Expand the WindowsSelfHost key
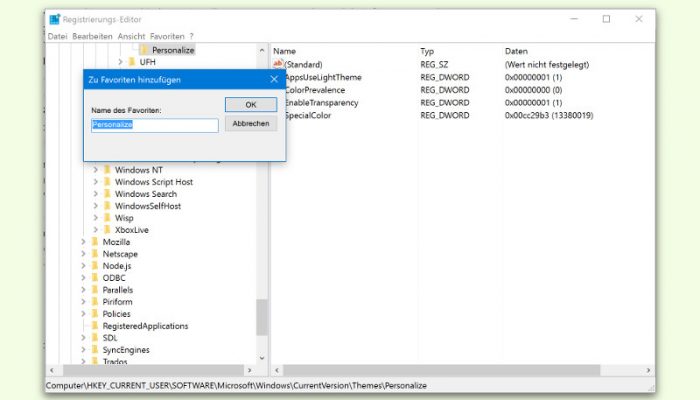 coord(95,206)
